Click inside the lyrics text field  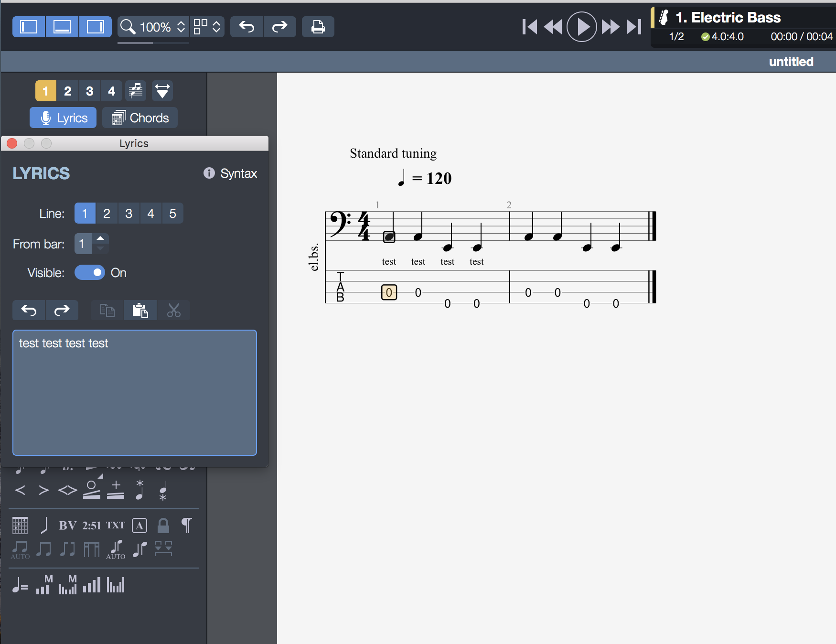click(x=134, y=392)
